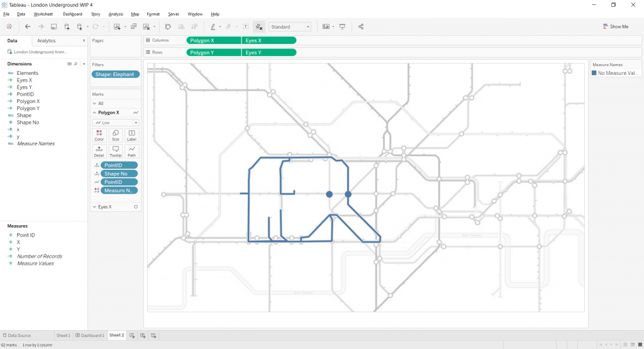Click the Undo back arrow in toolbar
Screen dimensions: 644x349
click(28, 26)
